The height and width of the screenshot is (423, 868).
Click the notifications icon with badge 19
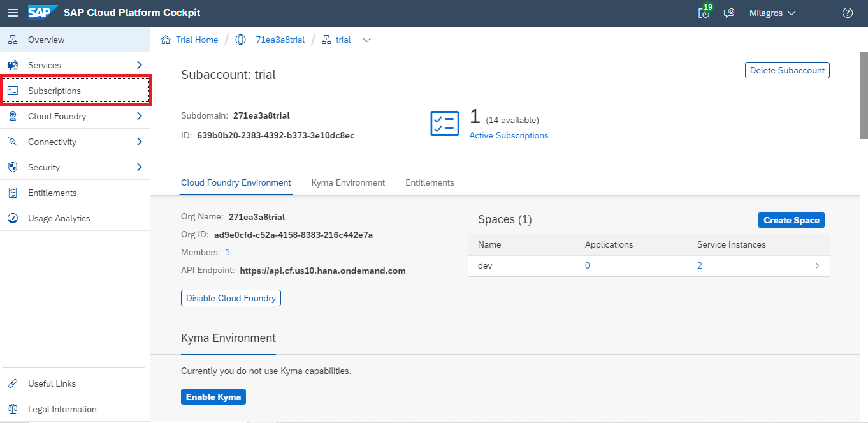(x=704, y=13)
